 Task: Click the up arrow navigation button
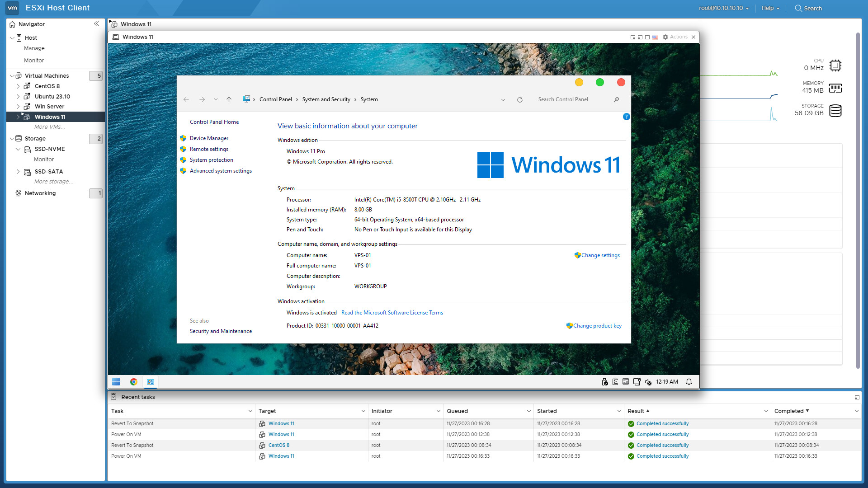click(229, 99)
